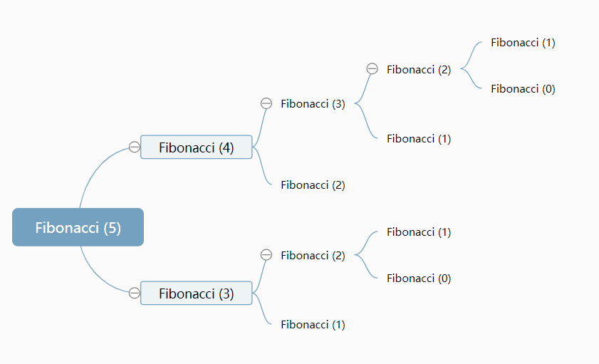The image size is (599, 364).
Task: Select the root Fibonacci (5) node
Action: [78, 227]
